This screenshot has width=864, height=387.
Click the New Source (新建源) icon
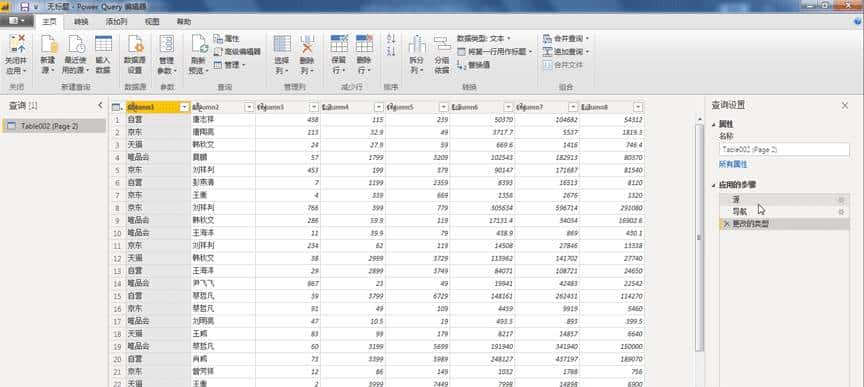pyautogui.click(x=48, y=45)
